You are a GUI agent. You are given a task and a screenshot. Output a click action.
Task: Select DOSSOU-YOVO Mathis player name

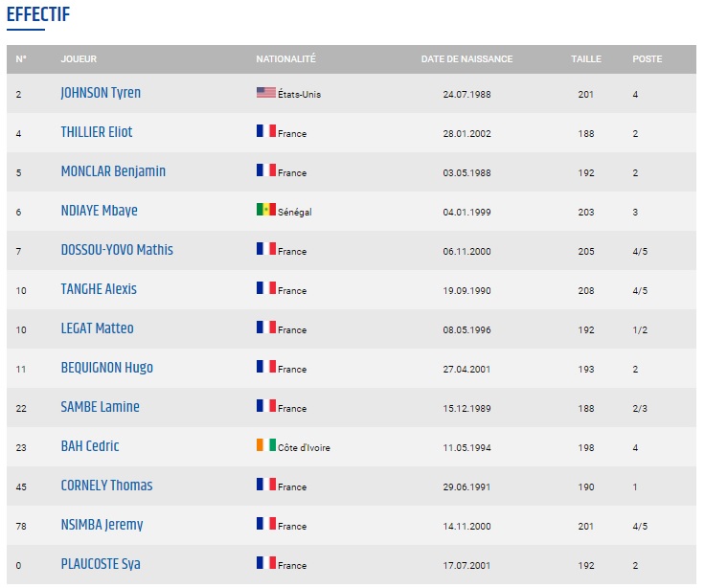117,250
